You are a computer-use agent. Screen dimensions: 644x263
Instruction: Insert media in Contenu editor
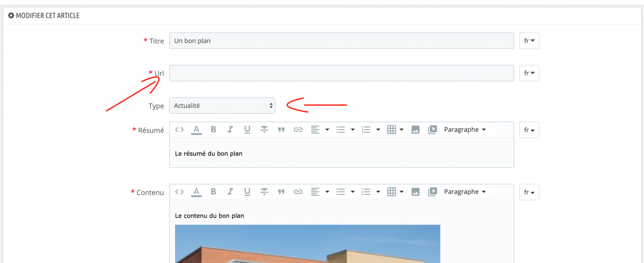(432, 192)
